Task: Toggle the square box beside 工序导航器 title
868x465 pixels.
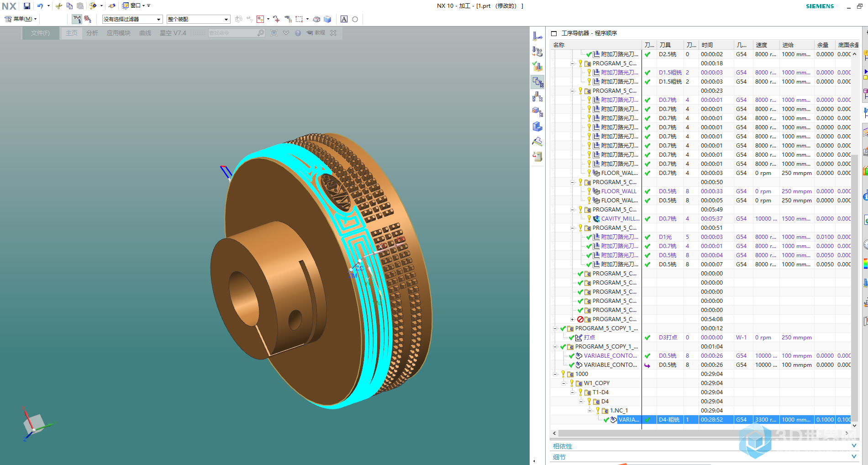Action: [554, 33]
